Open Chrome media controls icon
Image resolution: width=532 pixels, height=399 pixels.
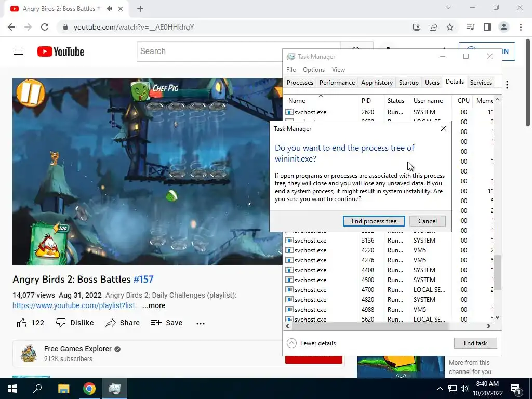click(x=470, y=27)
